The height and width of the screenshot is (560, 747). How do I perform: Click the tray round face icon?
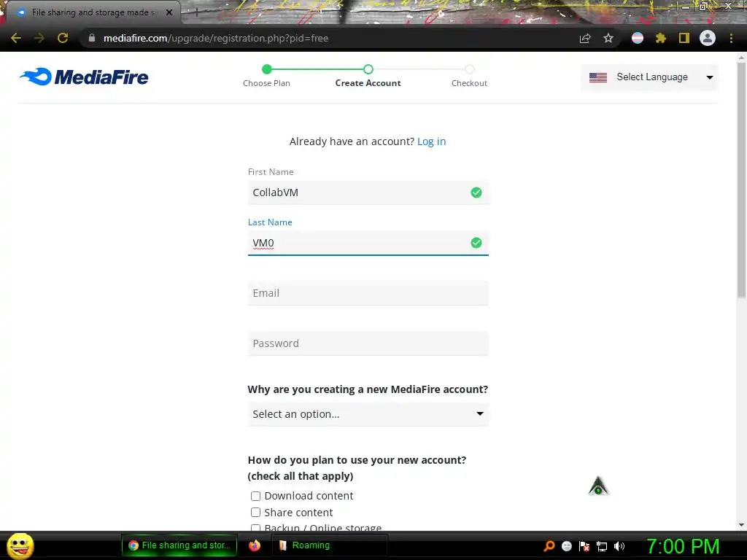[x=566, y=546]
